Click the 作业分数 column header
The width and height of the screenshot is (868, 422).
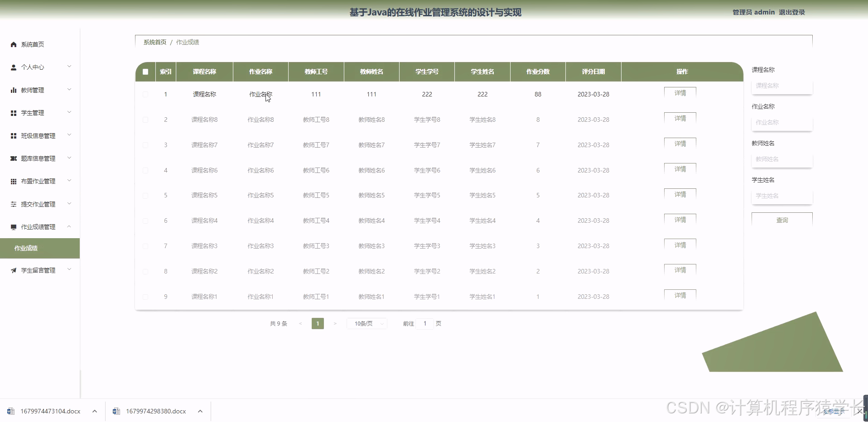click(x=538, y=72)
